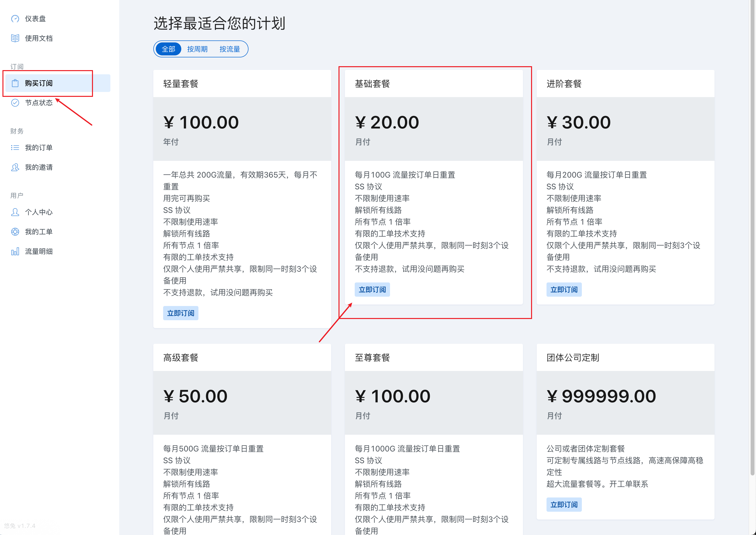Select the 仪表盘 dashboard icon
Viewport: 756px width, 535px height.
point(15,19)
